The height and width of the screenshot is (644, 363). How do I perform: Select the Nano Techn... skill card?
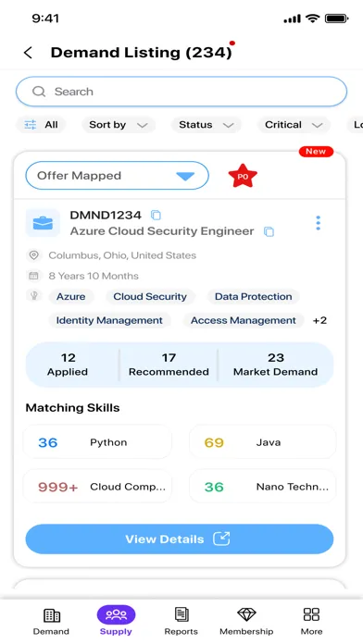[x=262, y=487]
